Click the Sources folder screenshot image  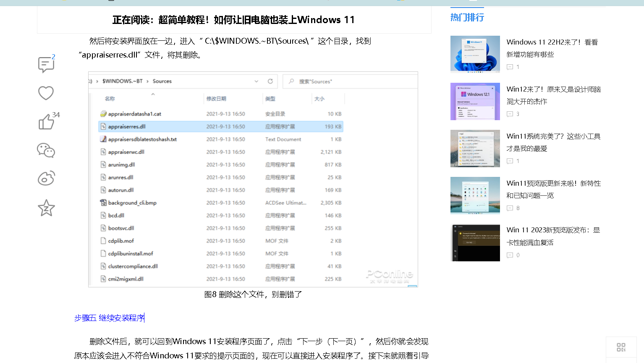(253, 179)
